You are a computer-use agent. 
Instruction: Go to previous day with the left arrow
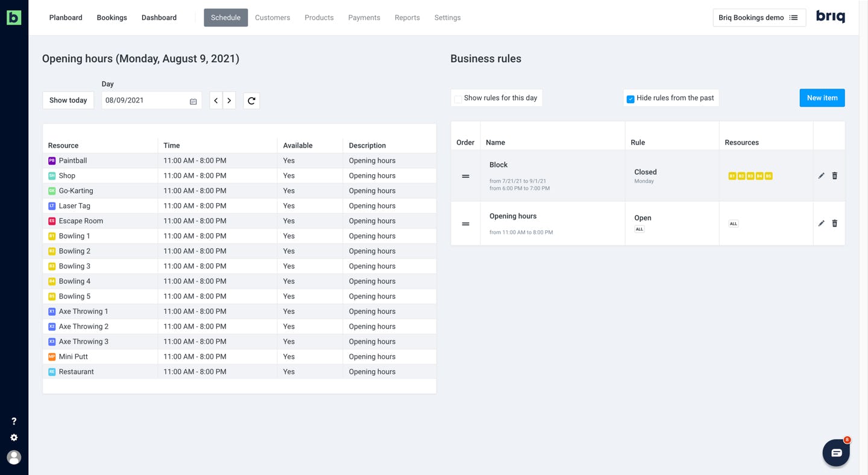click(x=216, y=100)
